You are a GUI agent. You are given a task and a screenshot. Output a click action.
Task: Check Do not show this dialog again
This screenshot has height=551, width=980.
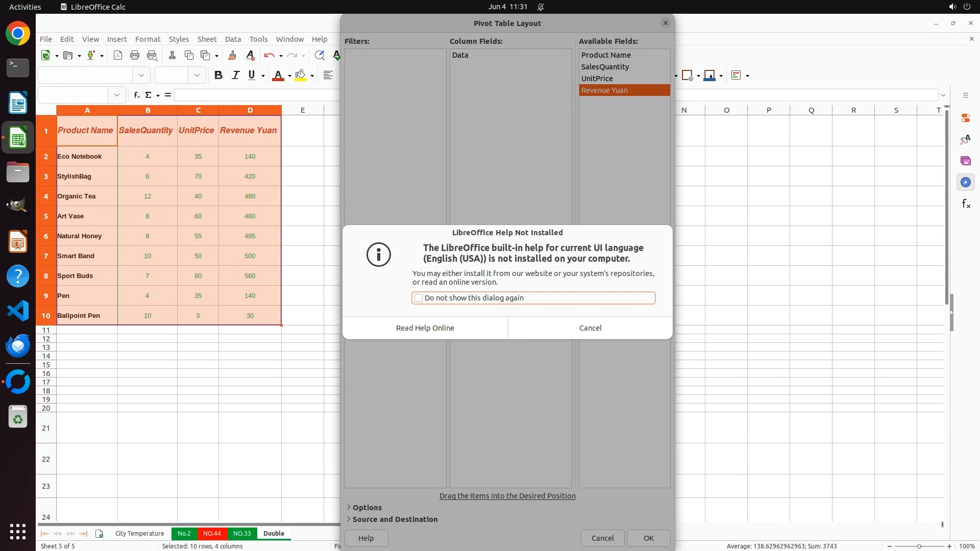419,298
